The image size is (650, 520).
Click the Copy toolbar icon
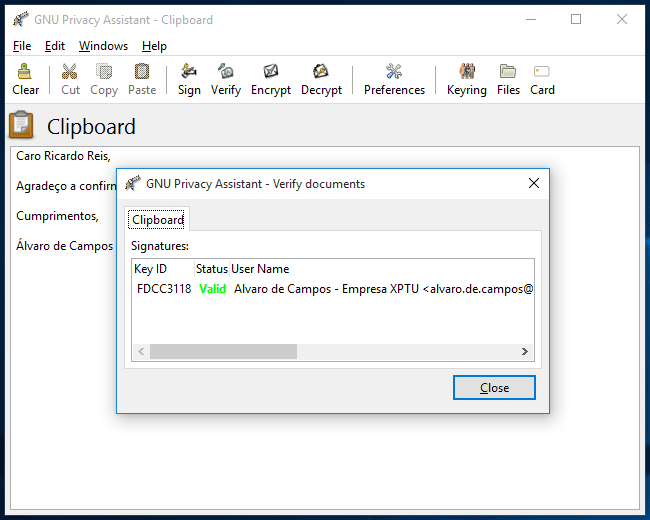click(x=104, y=79)
